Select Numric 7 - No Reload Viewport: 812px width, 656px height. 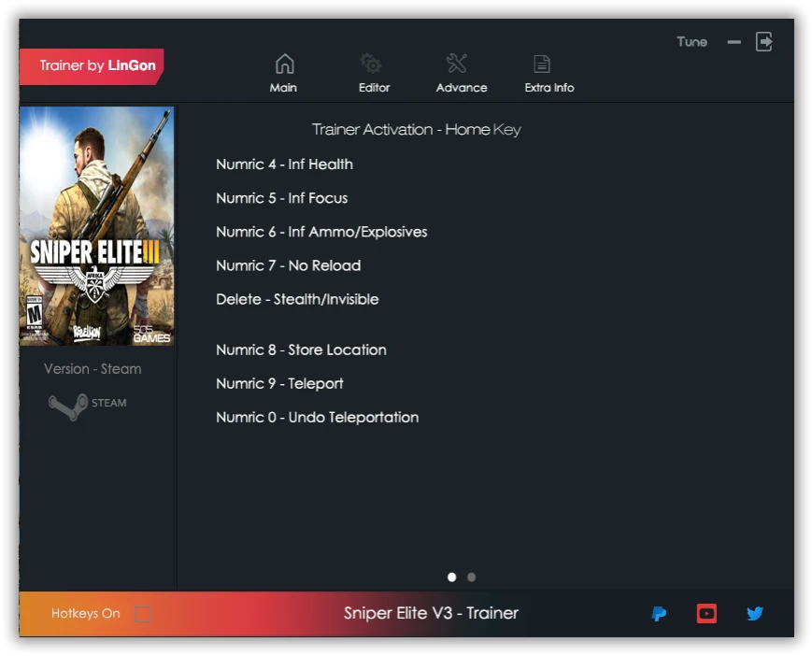pos(289,265)
